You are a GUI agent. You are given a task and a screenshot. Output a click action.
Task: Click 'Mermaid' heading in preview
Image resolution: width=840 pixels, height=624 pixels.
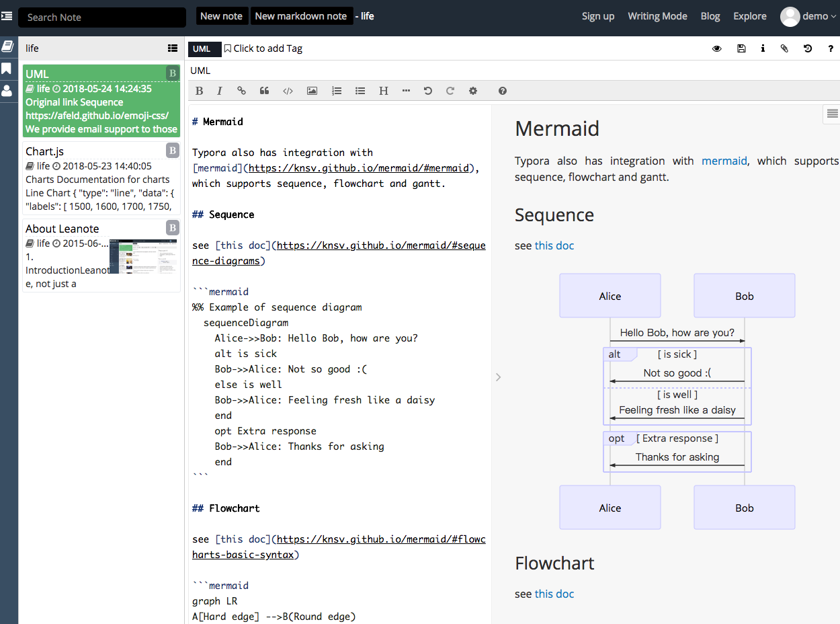coord(557,128)
